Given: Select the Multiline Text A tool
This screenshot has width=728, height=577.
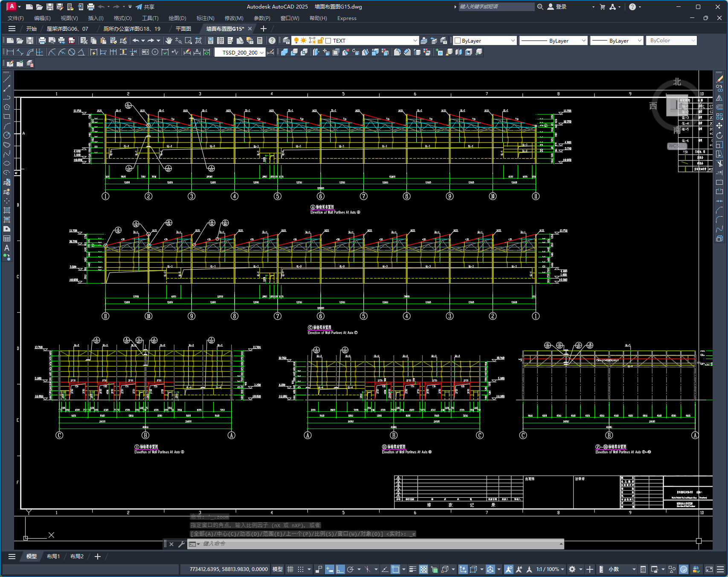Looking at the screenshot, I should click(7, 248).
